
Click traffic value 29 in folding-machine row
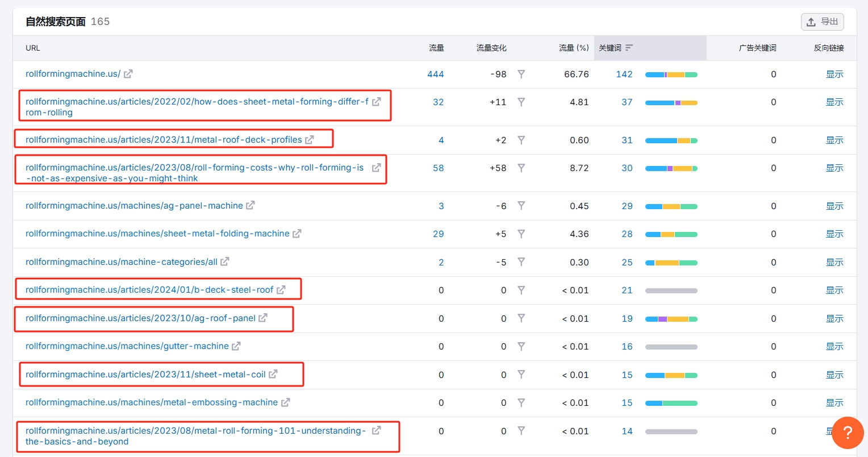tap(439, 234)
